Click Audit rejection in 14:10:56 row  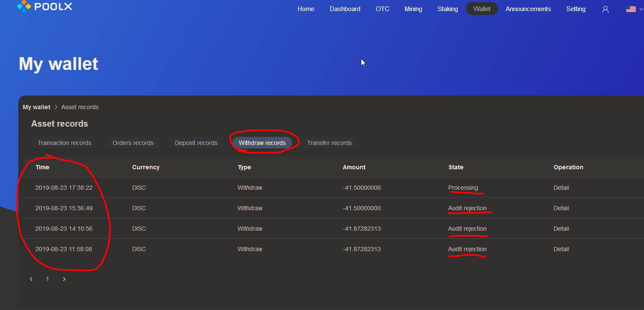pos(467,229)
